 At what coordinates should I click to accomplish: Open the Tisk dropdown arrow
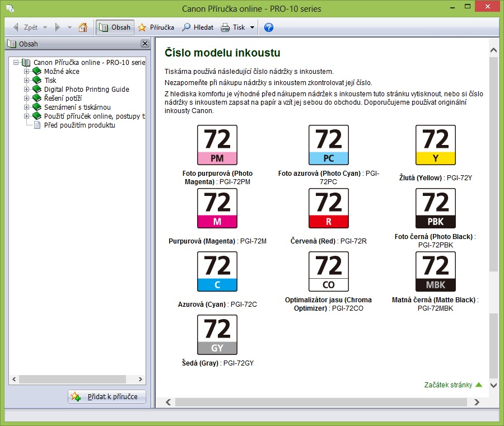click(x=253, y=27)
